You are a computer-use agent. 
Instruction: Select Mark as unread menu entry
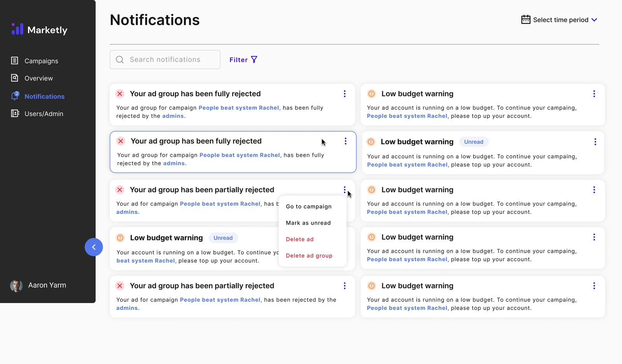coord(308,223)
